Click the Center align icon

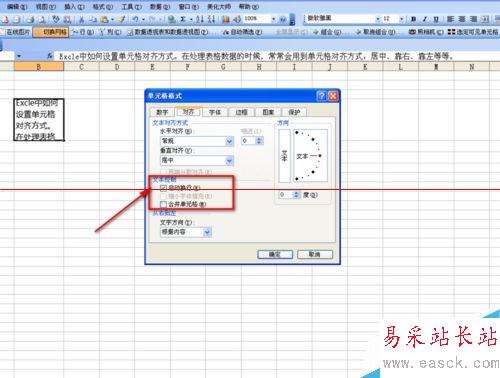pyautogui.click(x=462, y=19)
